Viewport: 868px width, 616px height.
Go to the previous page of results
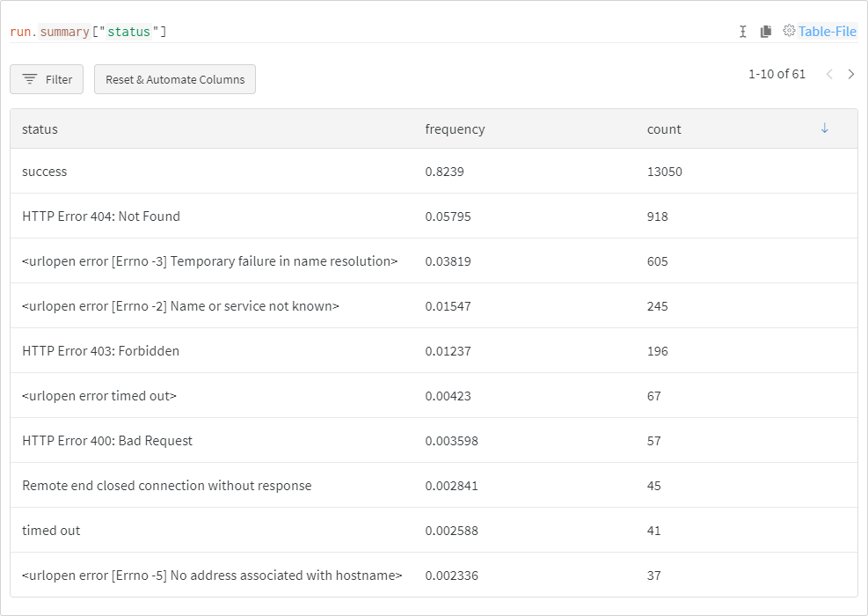(828, 75)
